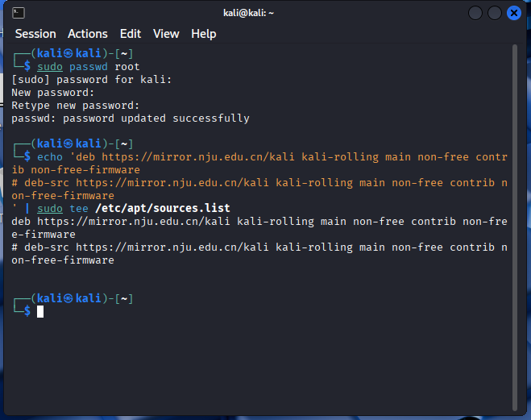531x420 pixels.
Task: Minimize the terminal window
Action: point(475,13)
